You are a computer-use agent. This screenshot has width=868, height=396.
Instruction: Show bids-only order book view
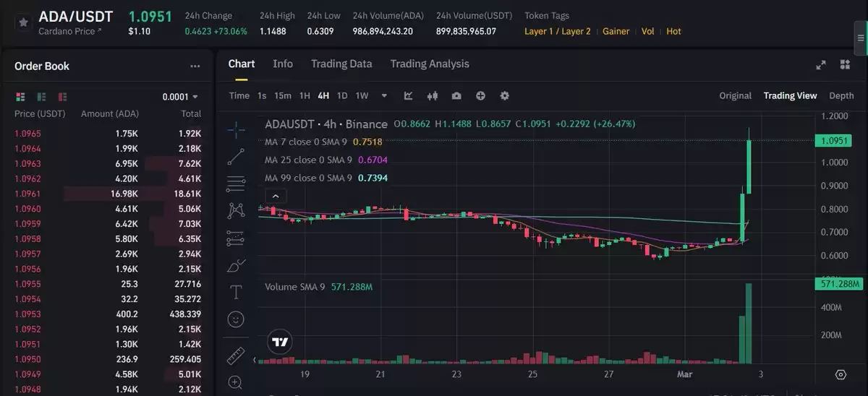[x=42, y=96]
